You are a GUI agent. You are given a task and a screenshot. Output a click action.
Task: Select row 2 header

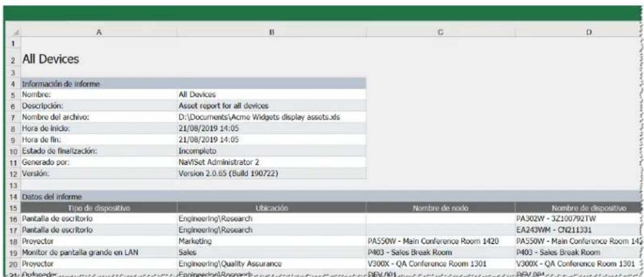click(12, 60)
